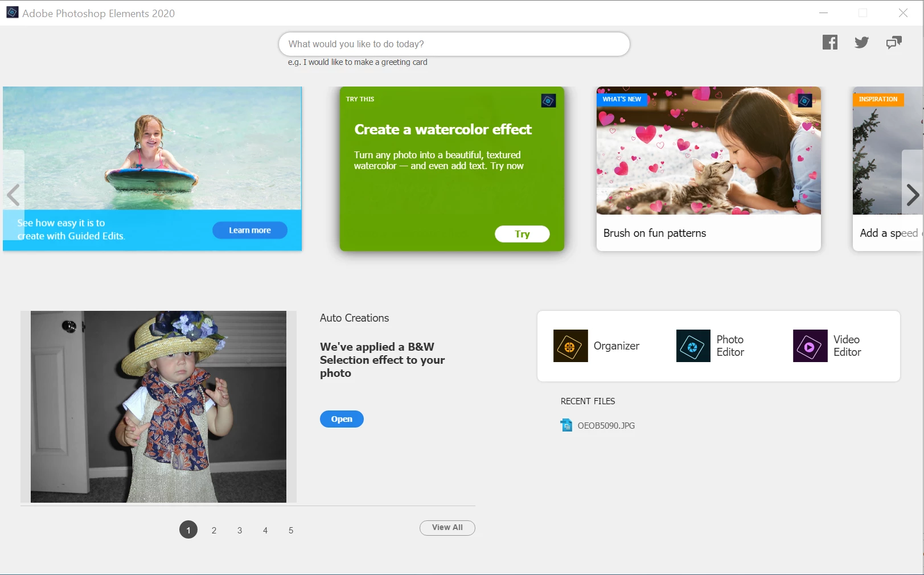Show auto creation page 4
The width and height of the screenshot is (924, 575).
265,530
